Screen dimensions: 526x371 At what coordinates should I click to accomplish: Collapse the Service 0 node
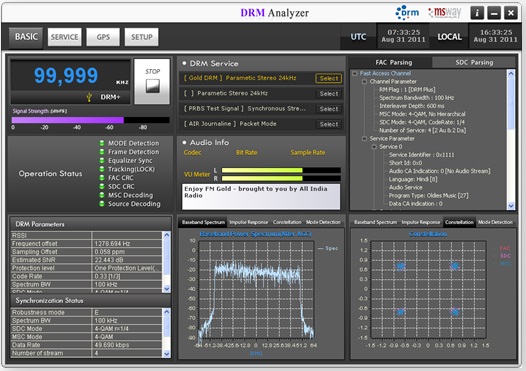click(374, 147)
